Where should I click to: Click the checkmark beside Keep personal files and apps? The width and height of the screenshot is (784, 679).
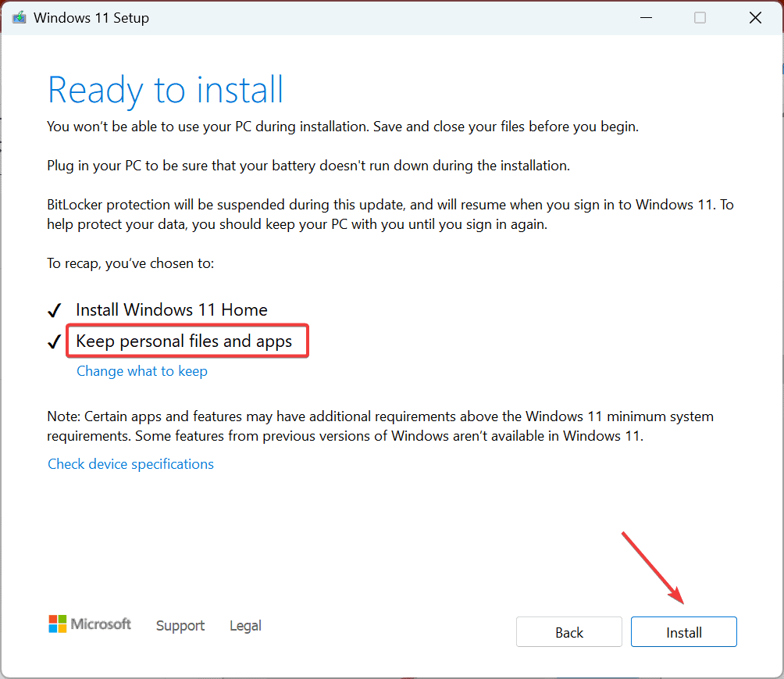[53, 341]
